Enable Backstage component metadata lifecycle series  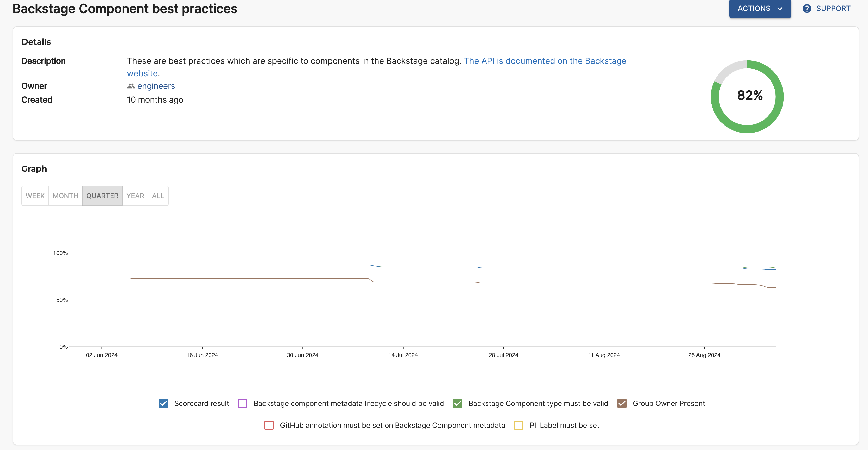tap(243, 403)
